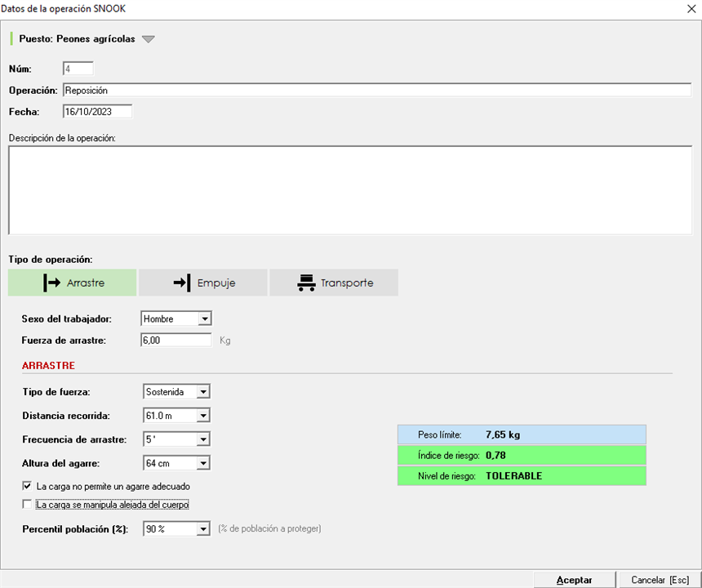Click the Cancelar [Esc] button
Screen dimensions: 702x588
tap(660, 580)
